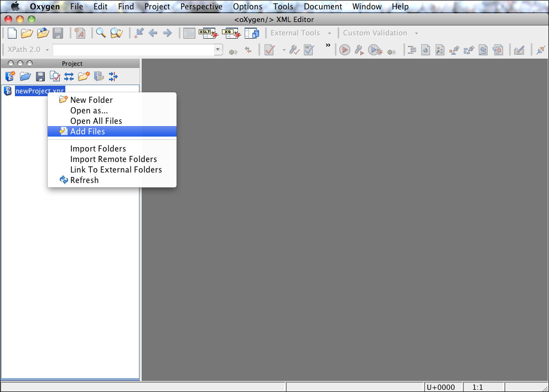Click the Save floppy disk icon in main toolbar

pos(58,33)
